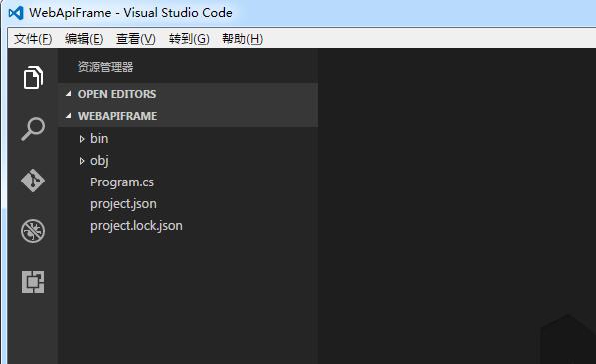
Task: Open the Git source control view
Action: [33, 181]
